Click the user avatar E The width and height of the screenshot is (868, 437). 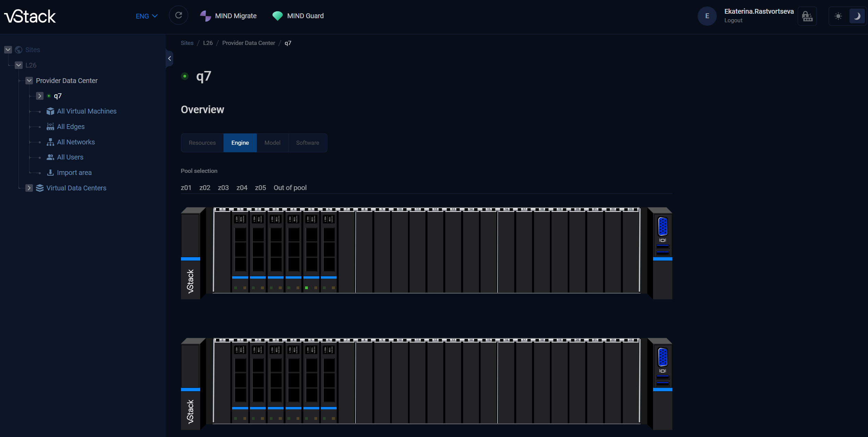pos(707,16)
